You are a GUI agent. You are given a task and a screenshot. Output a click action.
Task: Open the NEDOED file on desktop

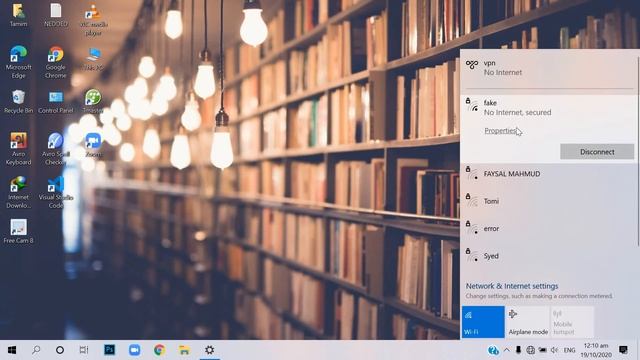pos(56,15)
